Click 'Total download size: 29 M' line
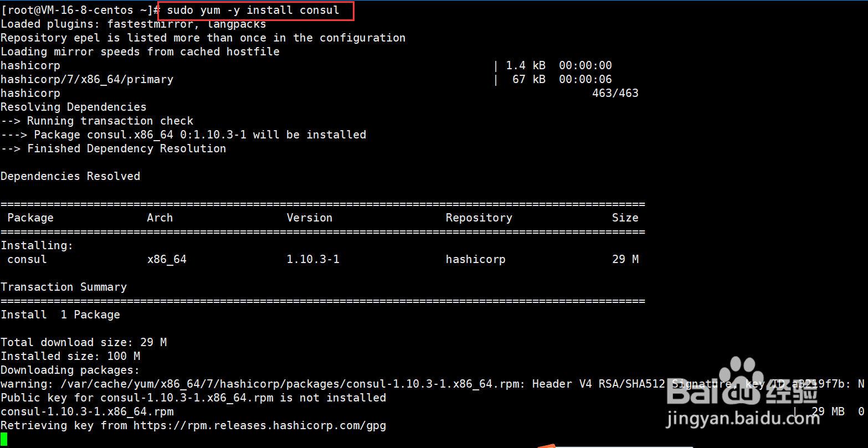868x448 pixels. point(84,343)
